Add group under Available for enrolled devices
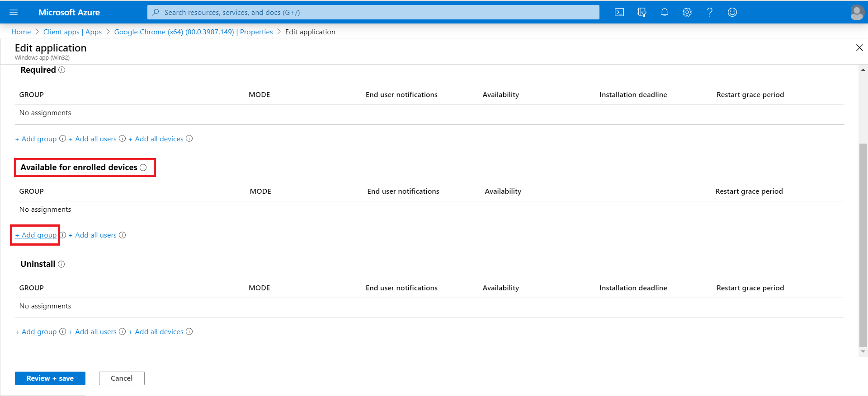The height and width of the screenshot is (396, 868). pos(36,235)
